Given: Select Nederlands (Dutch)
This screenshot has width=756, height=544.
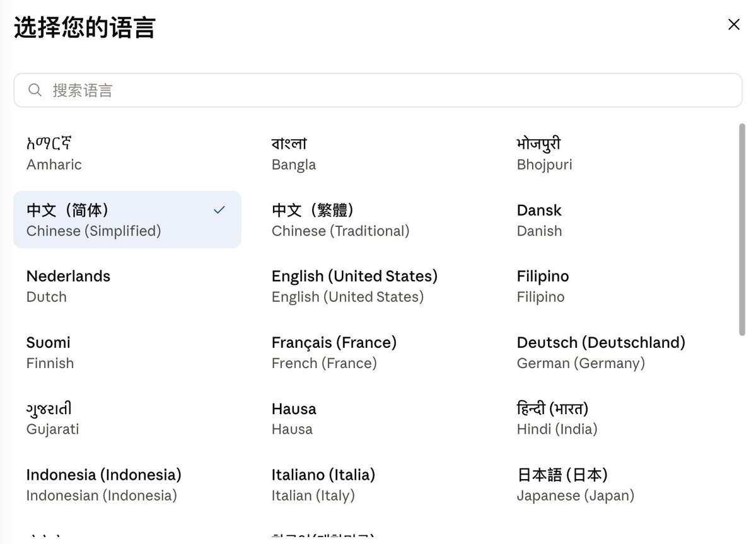Looking at the screenshot, I should 127,286.
